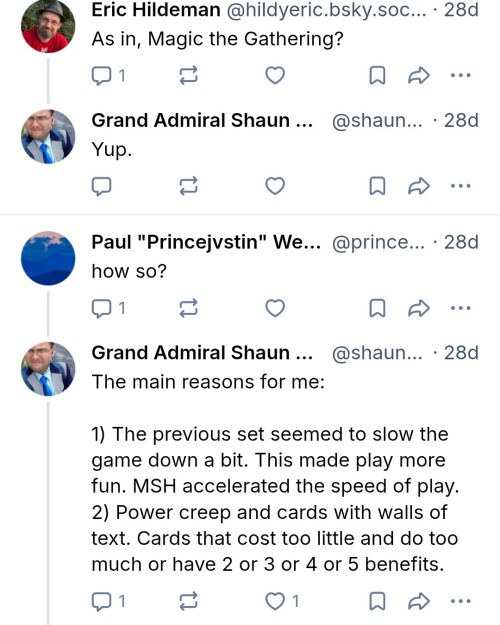Like Eric Hildeman's Magic the Gathering post

coord(275,75)
